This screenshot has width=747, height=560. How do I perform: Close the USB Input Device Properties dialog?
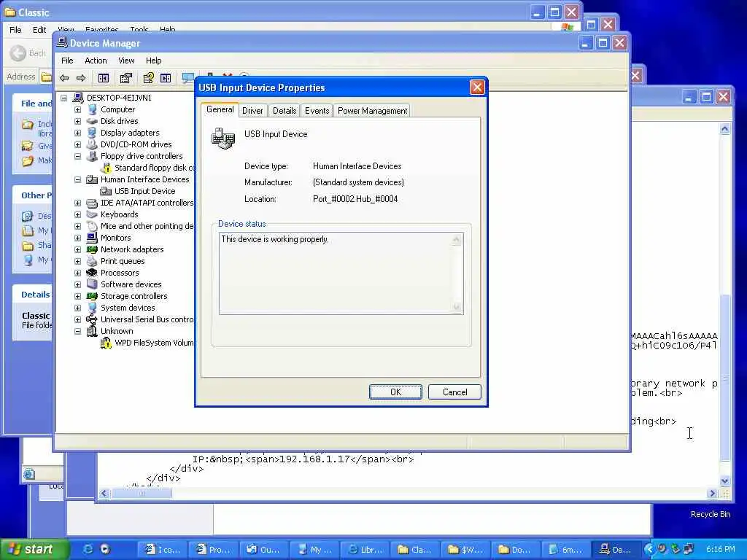477,87
